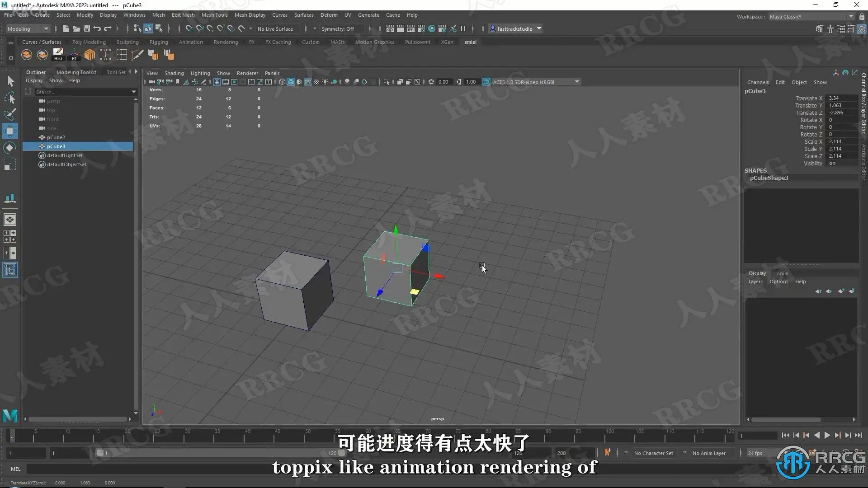This screenshot has height=488, width=868.
Task: Click the Save Scene icon
Action: (x=86, y=28)
